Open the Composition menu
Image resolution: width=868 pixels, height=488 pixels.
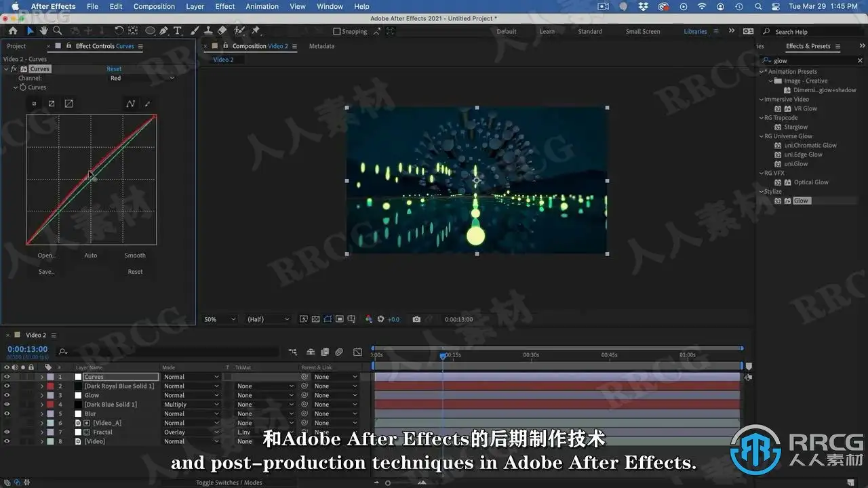154,7
